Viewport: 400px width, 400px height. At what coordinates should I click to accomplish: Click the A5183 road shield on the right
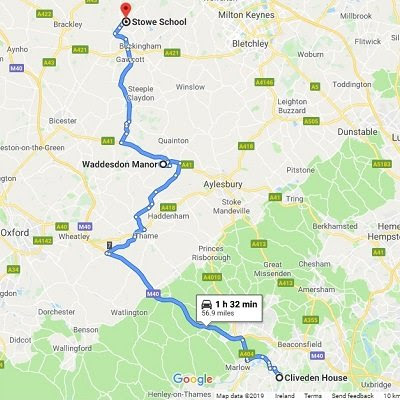pos(382,164)
